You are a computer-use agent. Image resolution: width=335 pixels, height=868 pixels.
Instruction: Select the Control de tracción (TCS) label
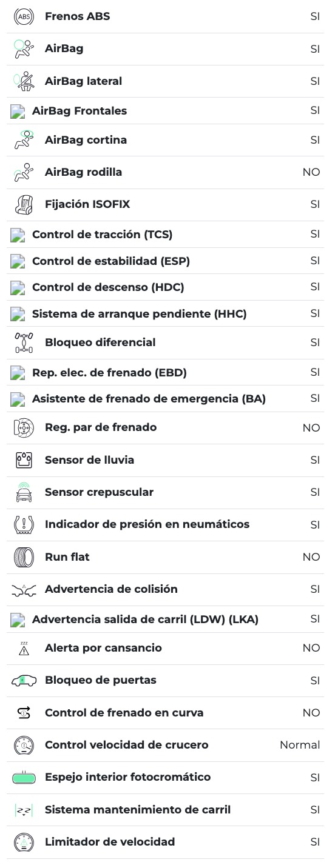[x=103, y=235]
